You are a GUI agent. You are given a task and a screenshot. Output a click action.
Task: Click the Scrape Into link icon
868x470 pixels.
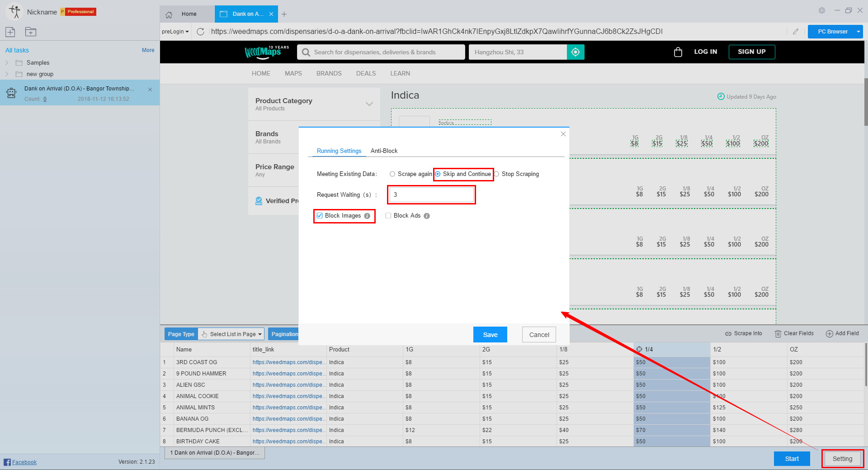728,333
